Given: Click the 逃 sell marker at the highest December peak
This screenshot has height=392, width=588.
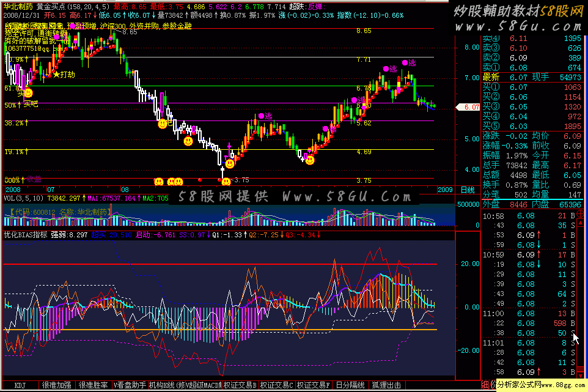Looking at the screenshot, I should 409,62.
